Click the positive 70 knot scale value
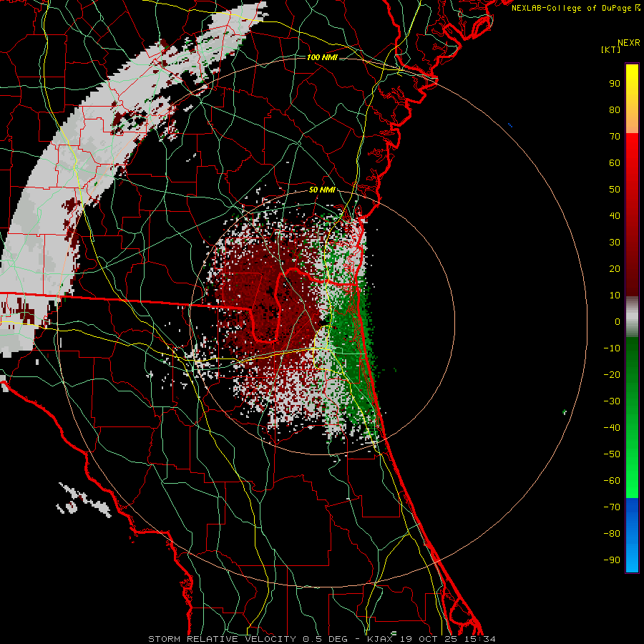 click(x=615, y=137)
